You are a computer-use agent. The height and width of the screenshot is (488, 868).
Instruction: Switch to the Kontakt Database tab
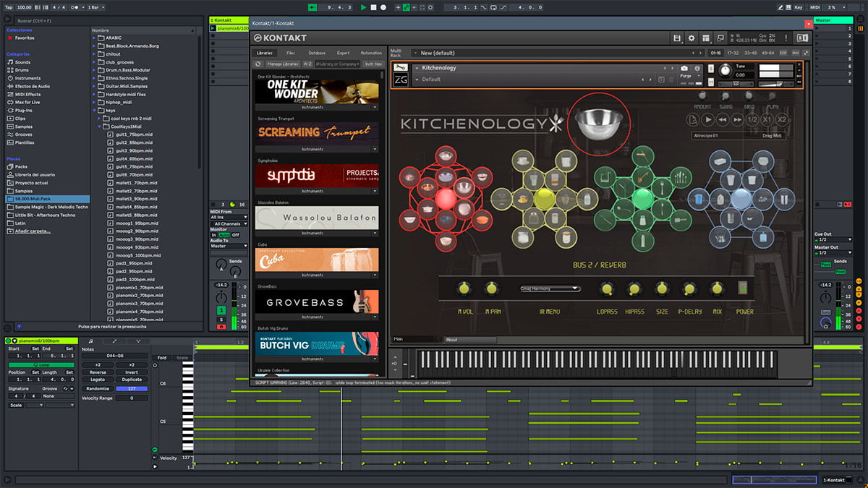317,53
